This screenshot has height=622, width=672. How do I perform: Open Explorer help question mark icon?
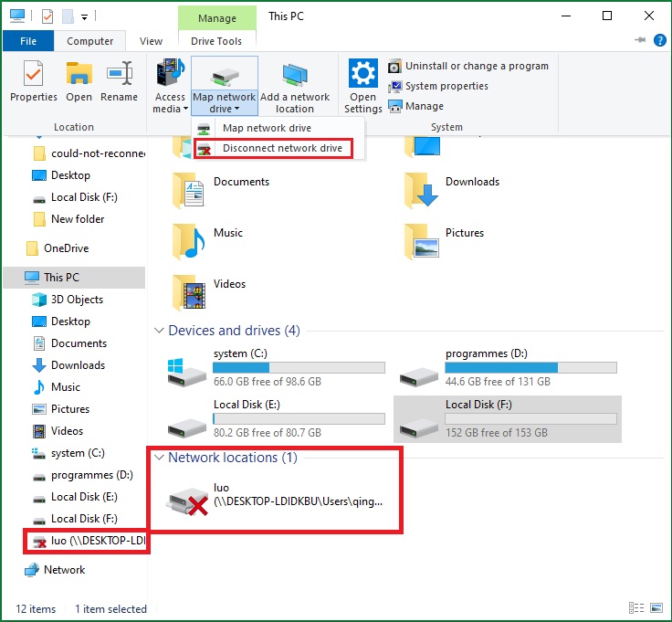(660, 41)
